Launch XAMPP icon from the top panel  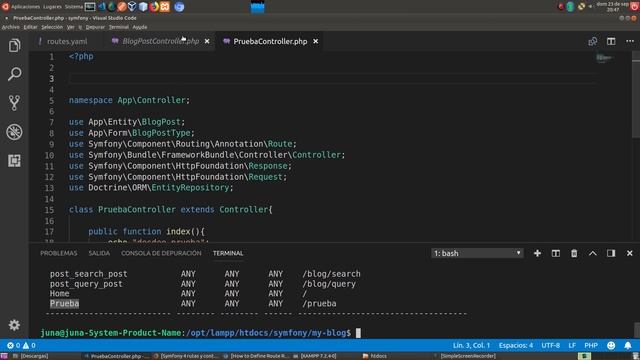tap(164, 7)
